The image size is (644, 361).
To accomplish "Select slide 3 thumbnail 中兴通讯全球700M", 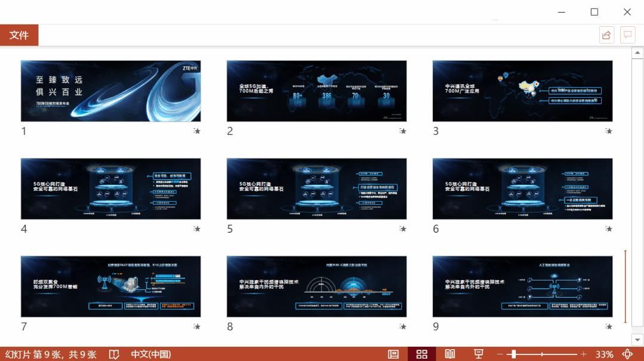I will (x=522, y=91).
